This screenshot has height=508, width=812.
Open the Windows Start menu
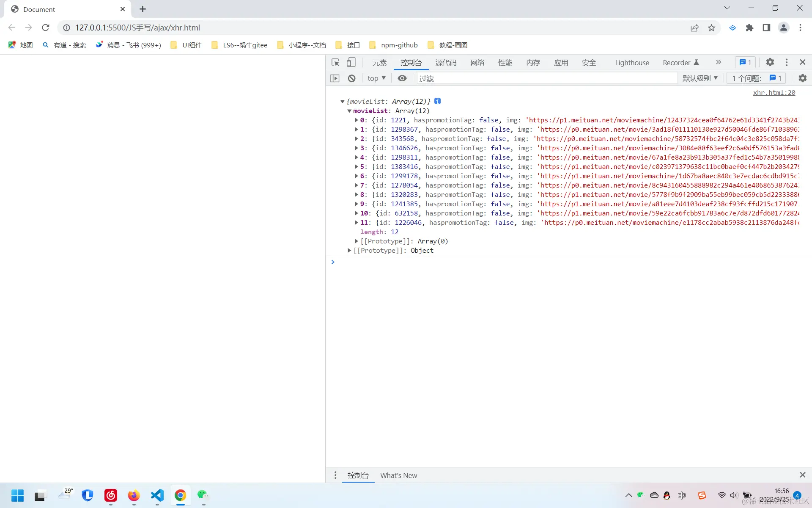coord(17,495)
